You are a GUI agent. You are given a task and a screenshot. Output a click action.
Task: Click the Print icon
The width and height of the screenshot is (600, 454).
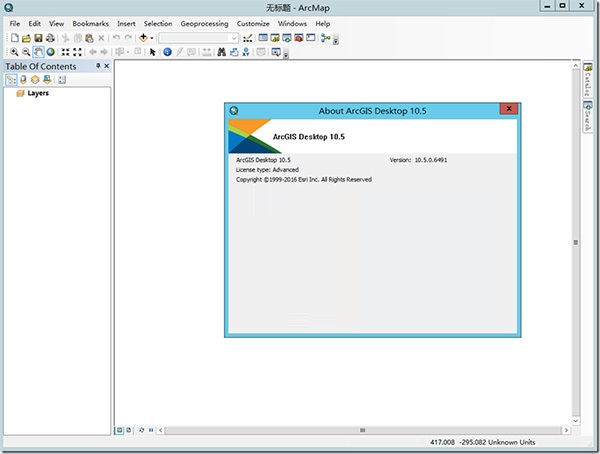(x=50, y=38)
